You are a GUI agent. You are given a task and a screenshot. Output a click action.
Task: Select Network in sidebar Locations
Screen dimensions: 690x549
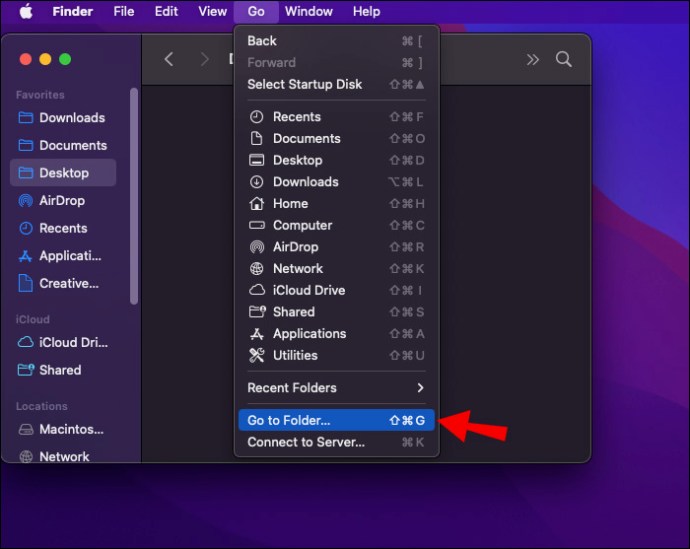coord(63,456)
